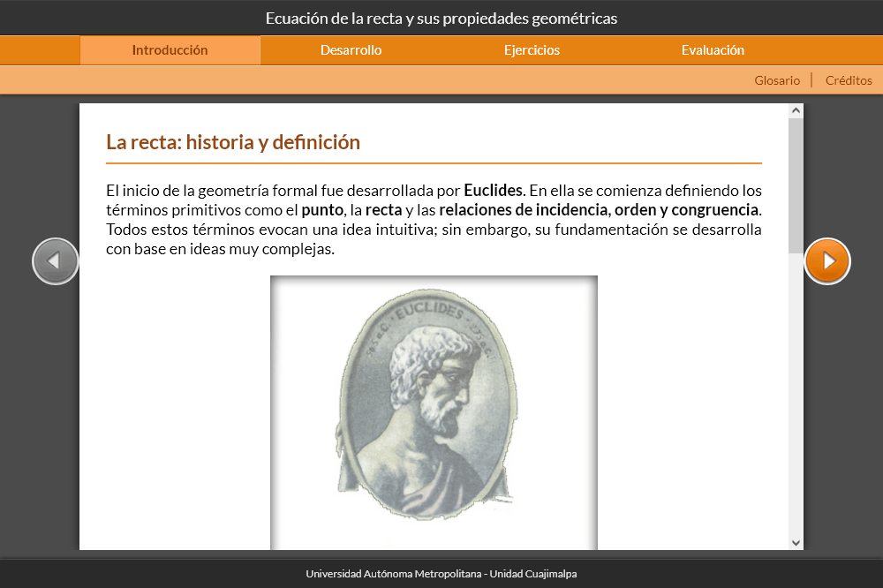The image size is (883, 588).
Task: Switch to the Ejercicios tab
Action: coord(532,50)
